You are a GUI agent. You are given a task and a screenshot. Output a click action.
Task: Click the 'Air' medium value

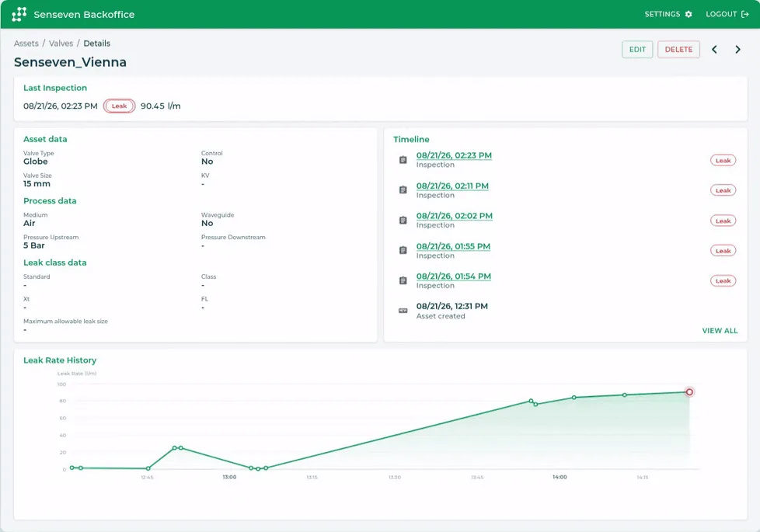click(29, 224)
